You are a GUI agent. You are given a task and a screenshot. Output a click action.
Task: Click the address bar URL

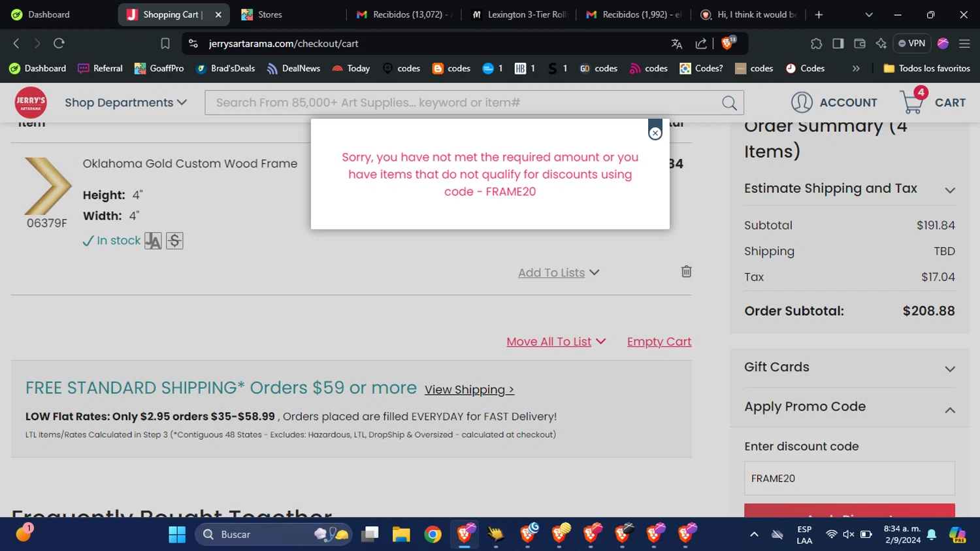point(284,44)
